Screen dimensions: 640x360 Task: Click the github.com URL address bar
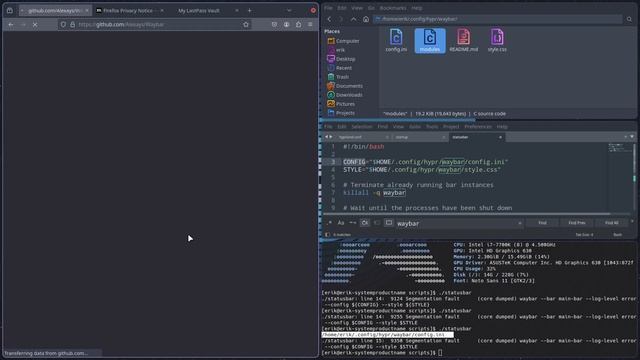point(155,24)
